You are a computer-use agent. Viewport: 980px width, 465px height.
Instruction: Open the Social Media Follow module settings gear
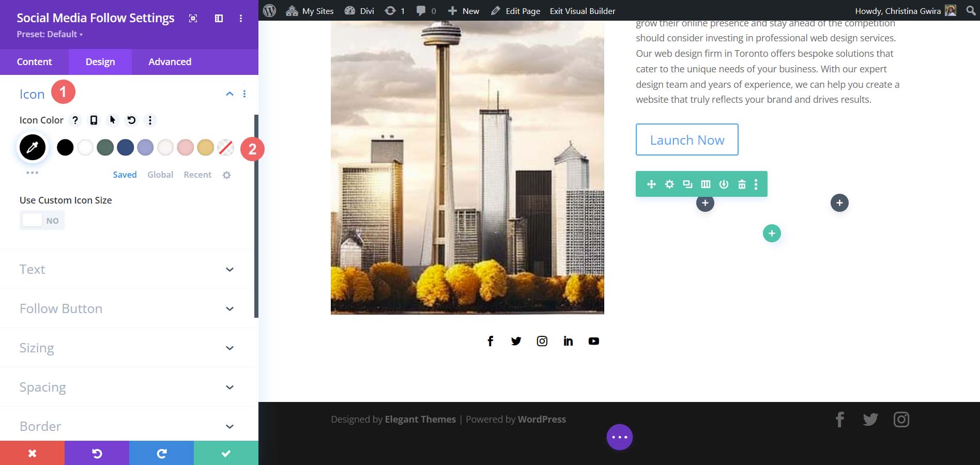[x=669, y=184]
